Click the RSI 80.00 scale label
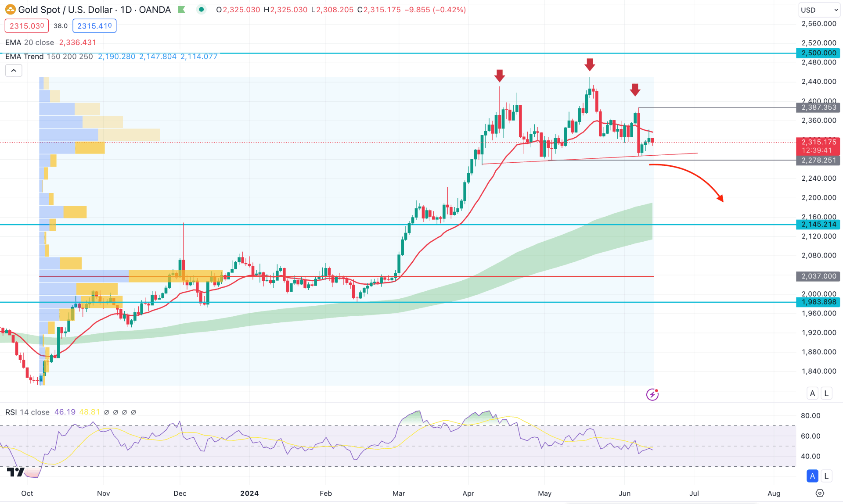Screen dimensions: 843x504 pyautogui.click(x=811, y=416)
